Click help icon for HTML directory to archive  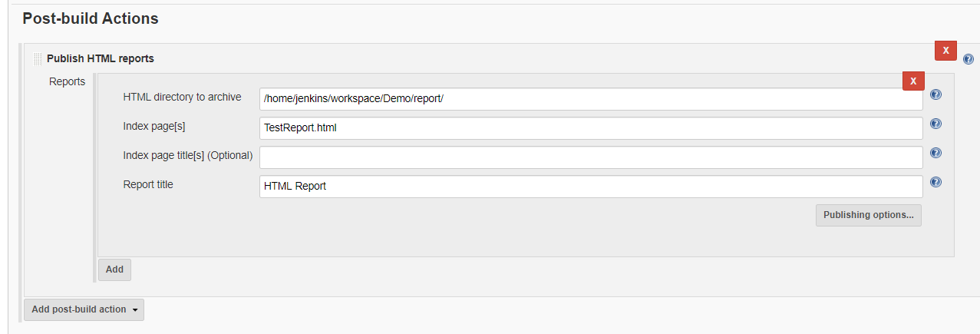[x=935, y=95]
